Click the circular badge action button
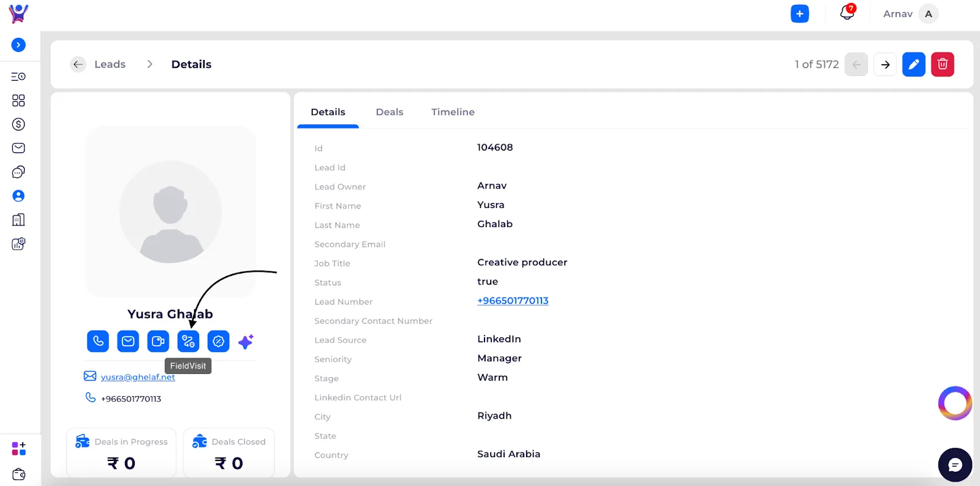The image size is (980, 486). tap(219, 341)
